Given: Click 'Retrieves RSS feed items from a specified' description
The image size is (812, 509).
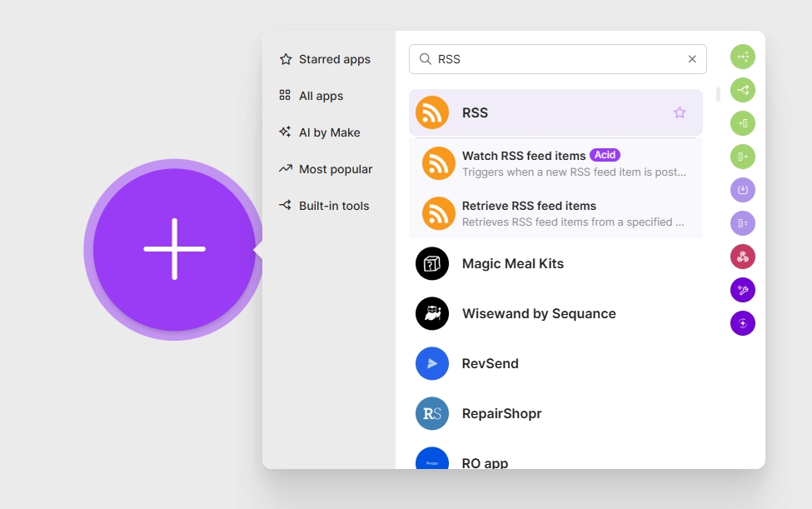Looking at the screenshot, I should point(573,222).
